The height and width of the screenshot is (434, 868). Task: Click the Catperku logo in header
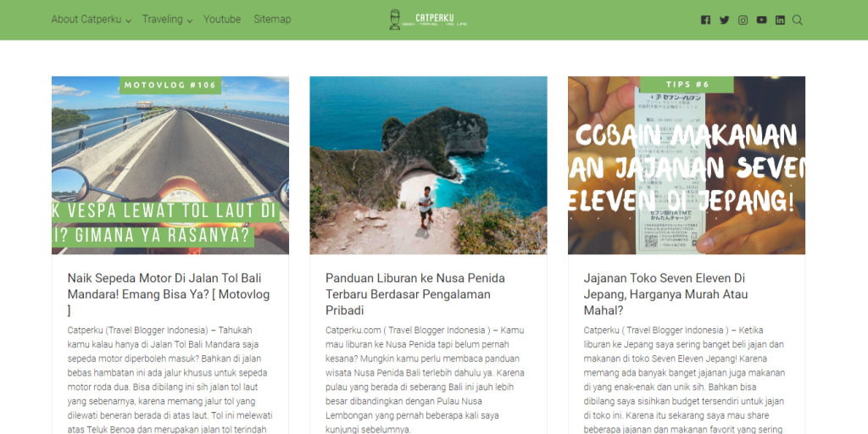428,19
